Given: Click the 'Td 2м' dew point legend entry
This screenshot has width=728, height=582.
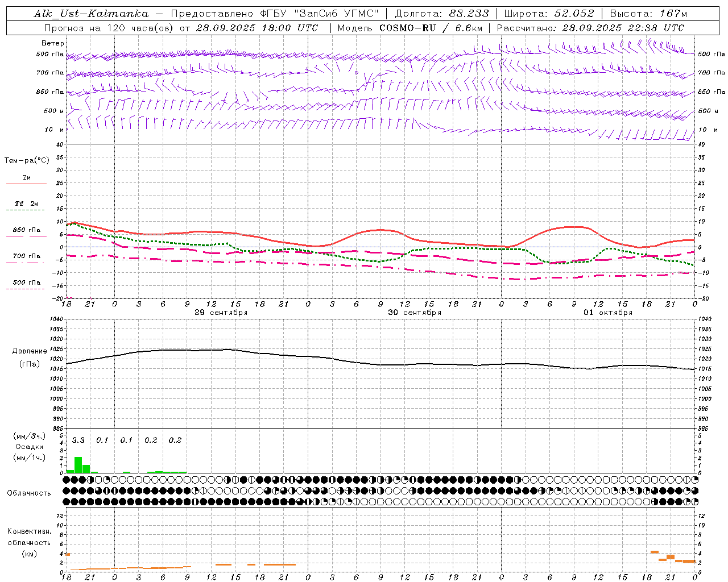Looking at the screenshot, I should [x=27, y=203].
